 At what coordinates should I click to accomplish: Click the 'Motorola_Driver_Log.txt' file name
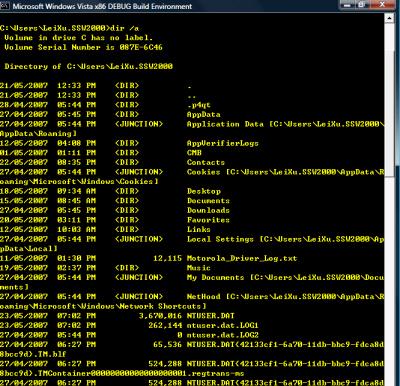point(242,258)
